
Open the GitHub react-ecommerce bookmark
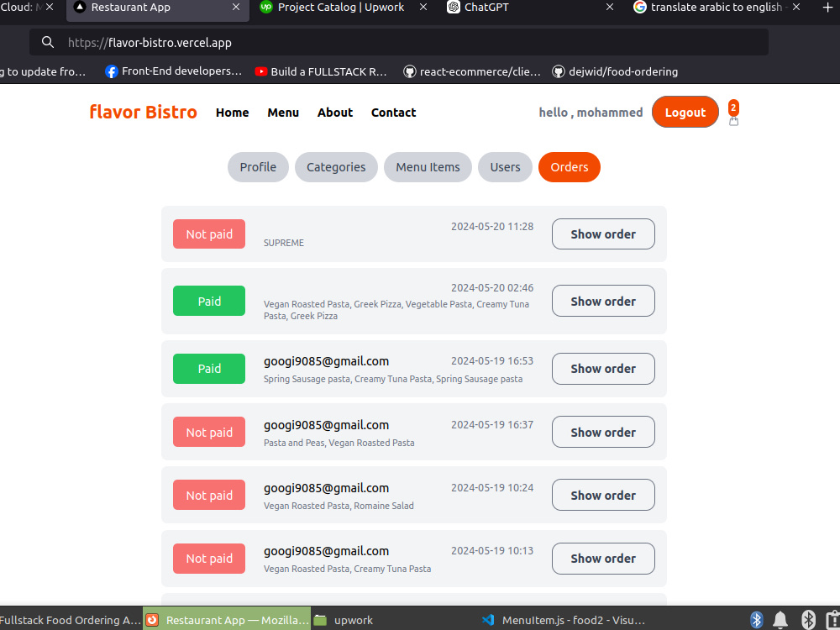pyautogui.click(x=472, y=71)
